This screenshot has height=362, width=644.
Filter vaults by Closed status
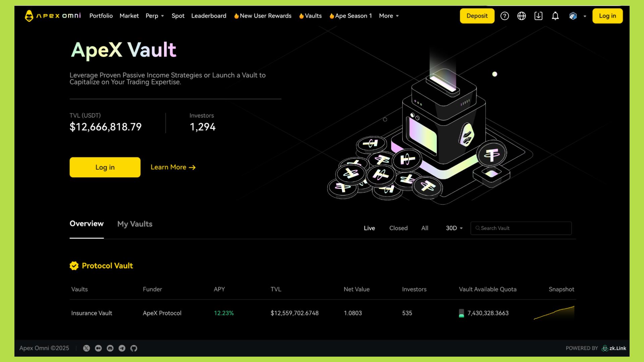(x=398, y=228)
